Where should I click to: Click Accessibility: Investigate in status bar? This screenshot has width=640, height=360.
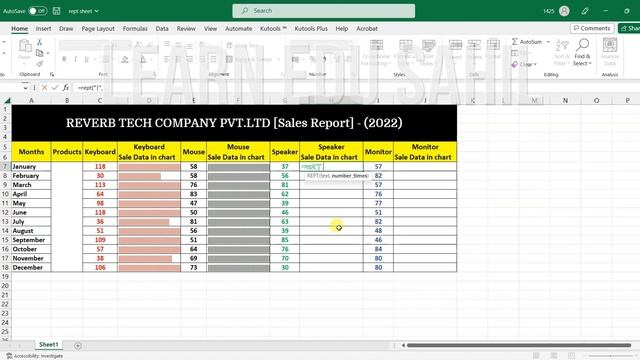pos(35,356)
